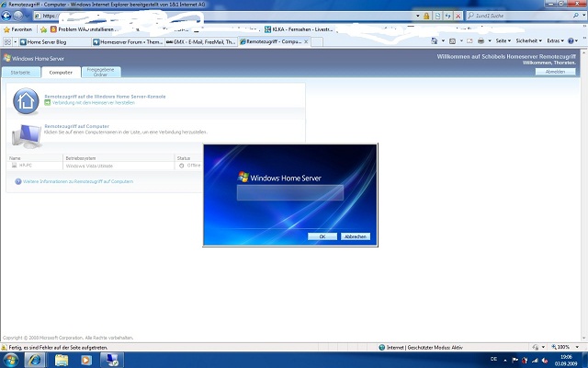
Task: Click Abbrechen in Windows Home Server dialog
Action: 356,236
